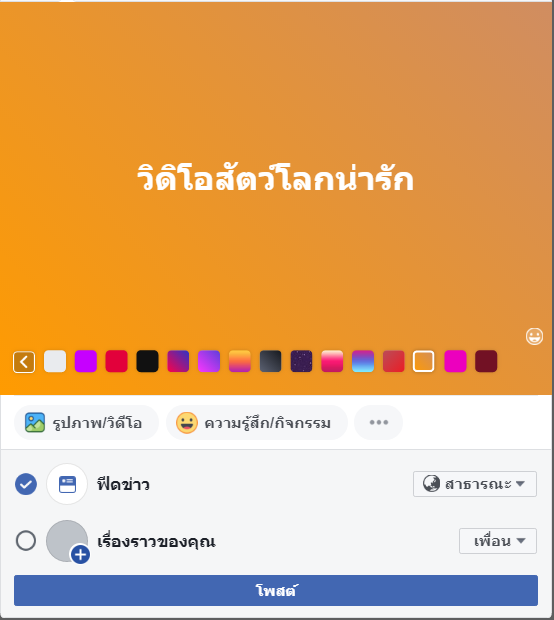Click the blue plus story avatar icon

[x=80, y=554]
